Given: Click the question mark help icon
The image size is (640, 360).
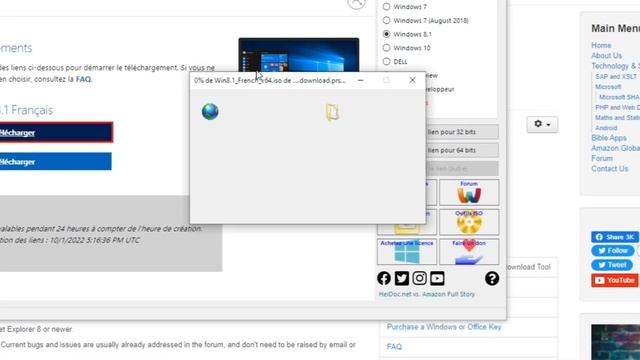Looking at the screenshot, I should pyautogui.click(x=492, y=278).
